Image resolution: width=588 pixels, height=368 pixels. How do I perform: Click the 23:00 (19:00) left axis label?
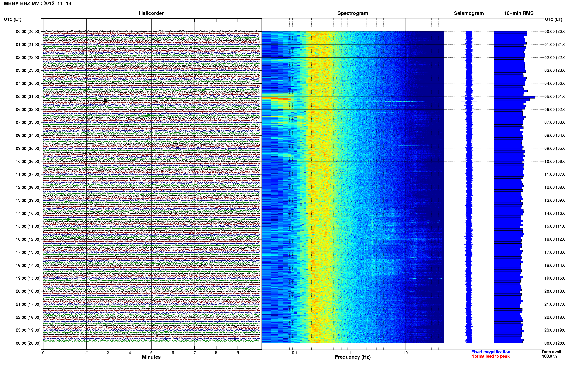point(28,330)
